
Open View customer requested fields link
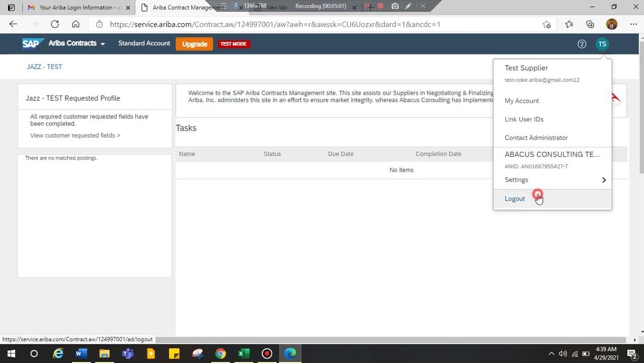[75, 135]
